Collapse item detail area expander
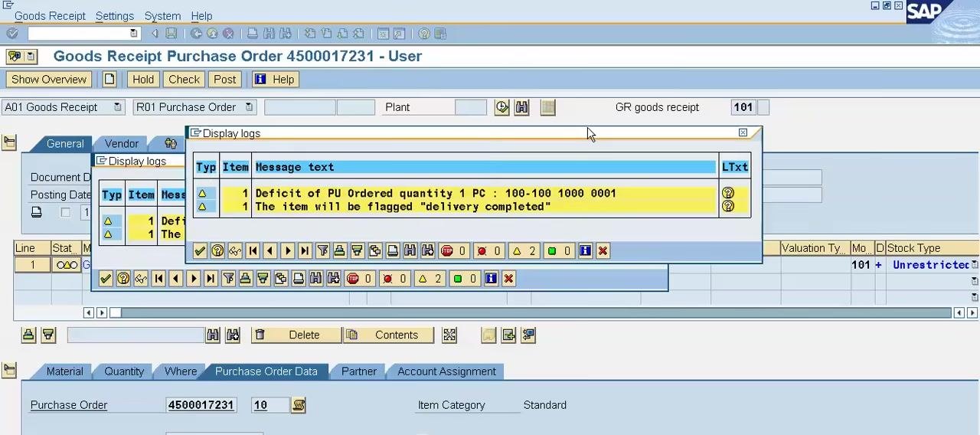980x435 pixels. (9, 371)
